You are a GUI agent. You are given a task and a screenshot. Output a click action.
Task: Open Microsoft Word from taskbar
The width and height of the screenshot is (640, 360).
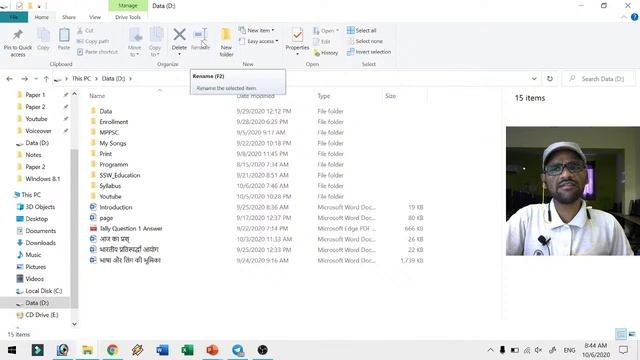pyautogui.click(x=162, y=350)
